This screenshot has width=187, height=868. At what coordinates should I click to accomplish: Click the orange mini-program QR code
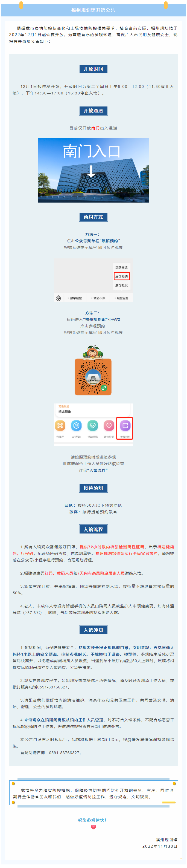pos(93,377)
